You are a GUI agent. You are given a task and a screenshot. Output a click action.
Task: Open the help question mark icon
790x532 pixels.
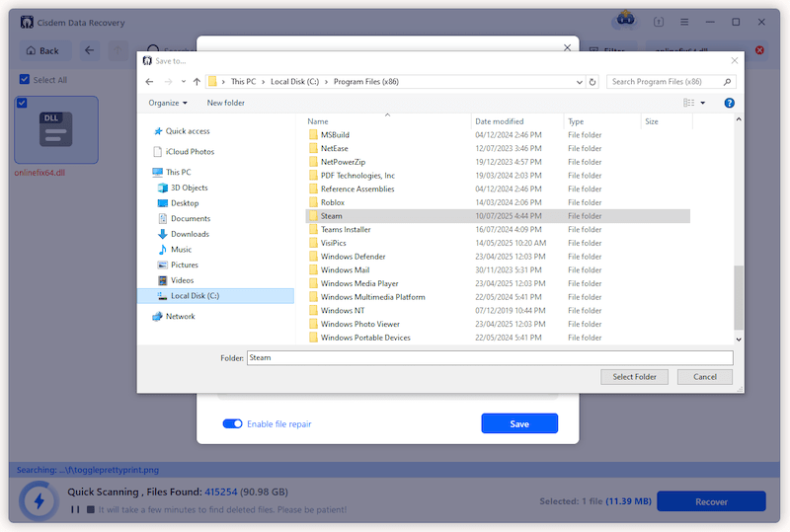[729, 103]
